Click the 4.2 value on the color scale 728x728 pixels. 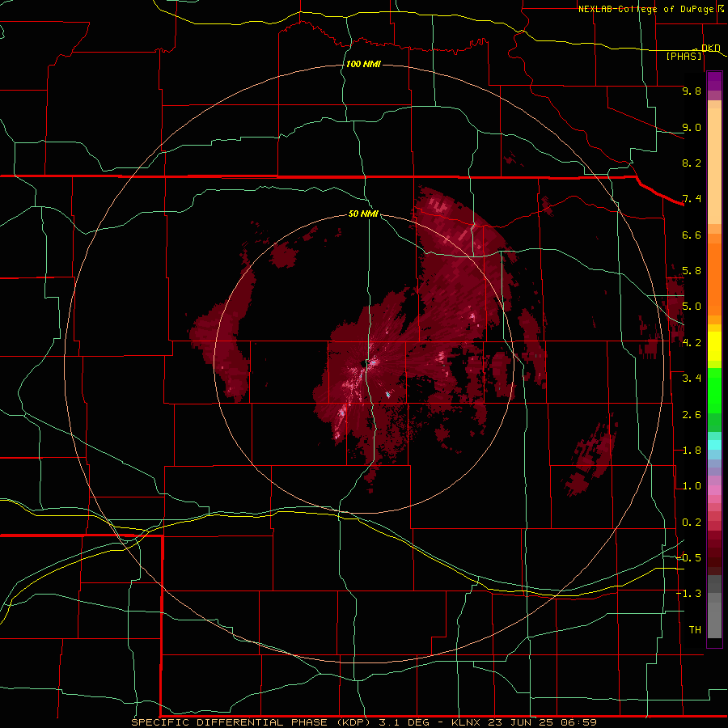click(692, 343)
